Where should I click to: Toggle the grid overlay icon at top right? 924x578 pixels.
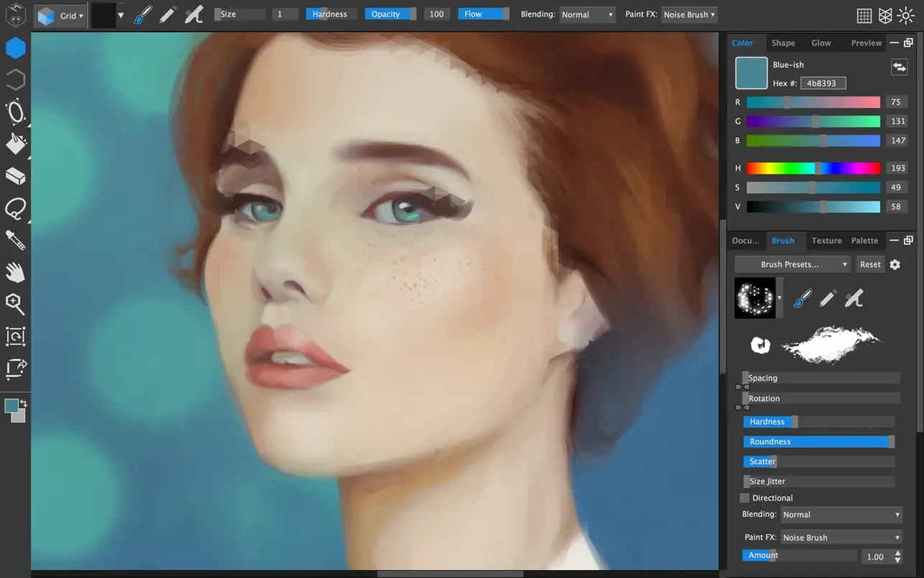click(x=864, y=15)
